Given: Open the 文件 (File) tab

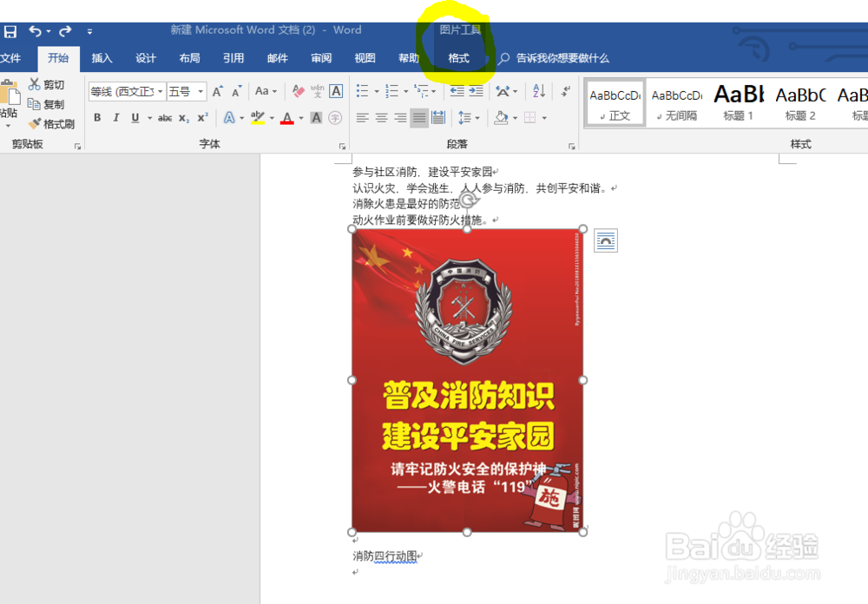Looking at the screenshot, I should (10, 58).
